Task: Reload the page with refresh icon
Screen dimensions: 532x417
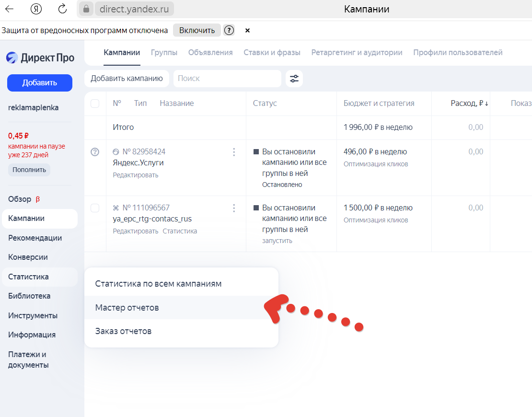Action: pyautogui.click(x=62, y=9)
